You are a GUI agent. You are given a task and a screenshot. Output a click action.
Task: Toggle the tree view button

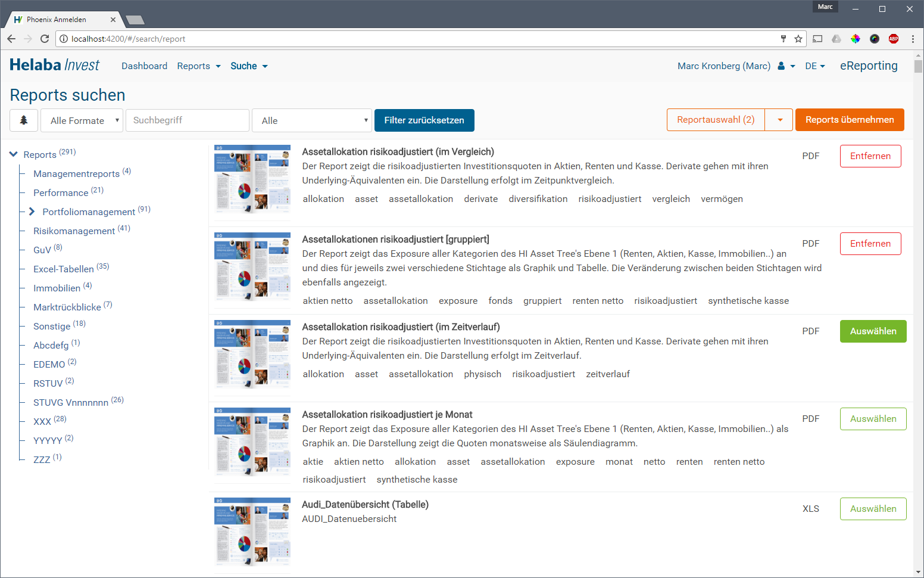pos(24,120)
